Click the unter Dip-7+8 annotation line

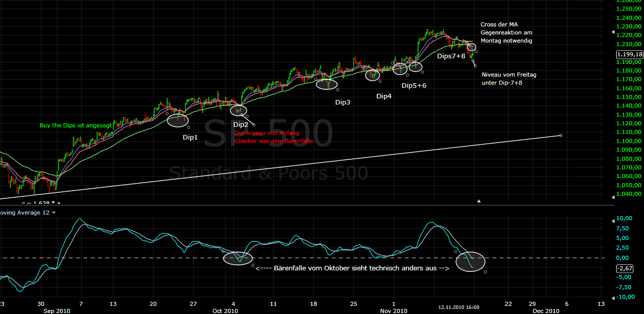(x=502, y=83)
